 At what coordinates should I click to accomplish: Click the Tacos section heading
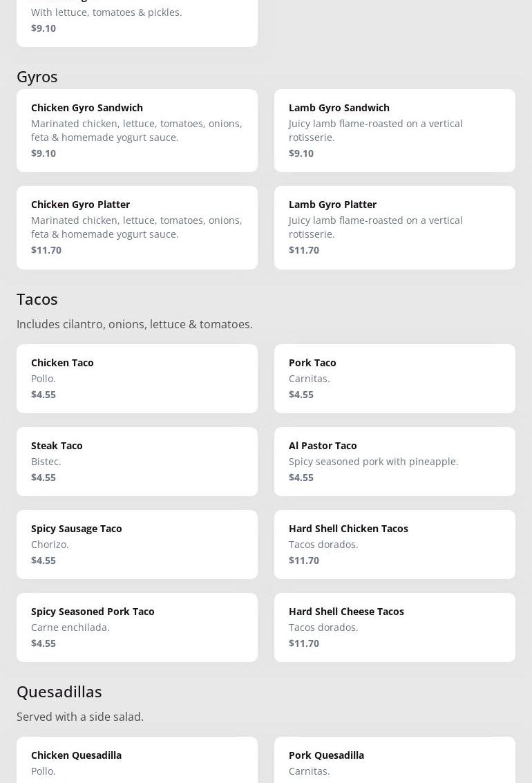37,299
